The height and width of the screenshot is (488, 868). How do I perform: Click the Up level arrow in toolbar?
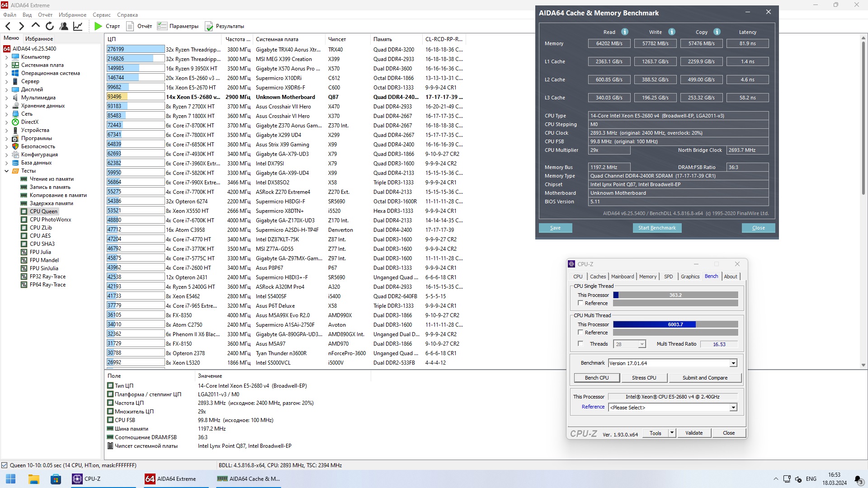pyautogui.click(x=36, y=26)
